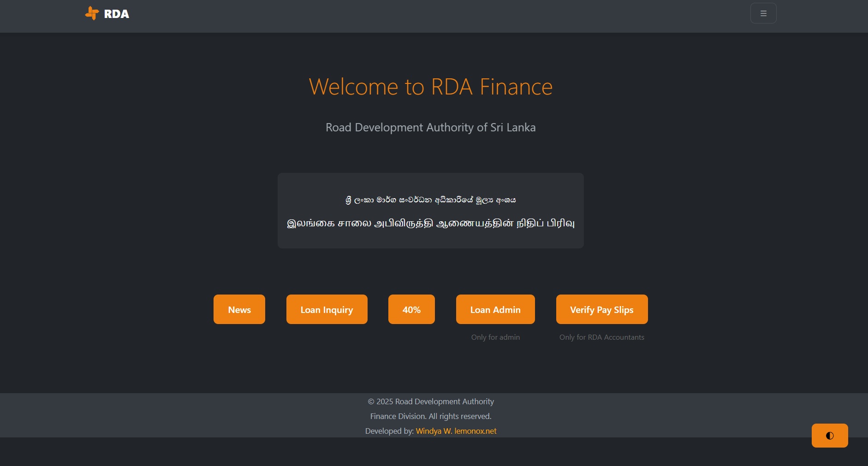Click the RDA logo icon
The image size is (868, 466).
click(x=91, y=13)
